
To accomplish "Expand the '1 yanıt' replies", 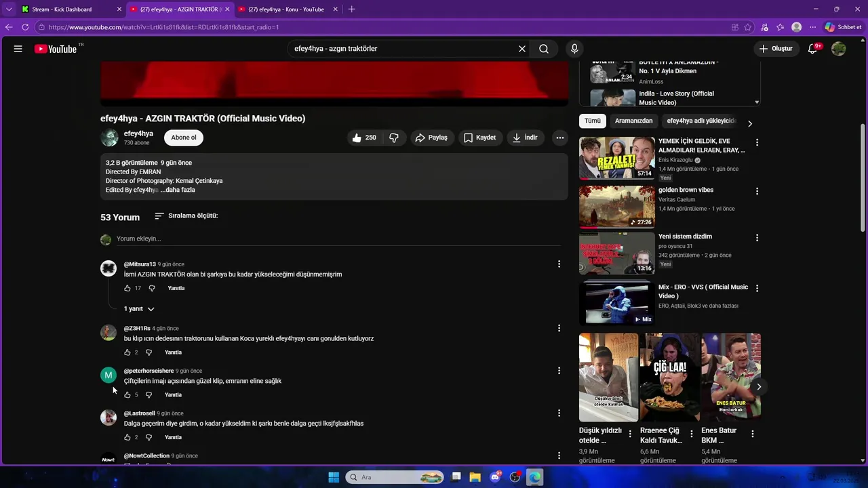I will point(139,309).
